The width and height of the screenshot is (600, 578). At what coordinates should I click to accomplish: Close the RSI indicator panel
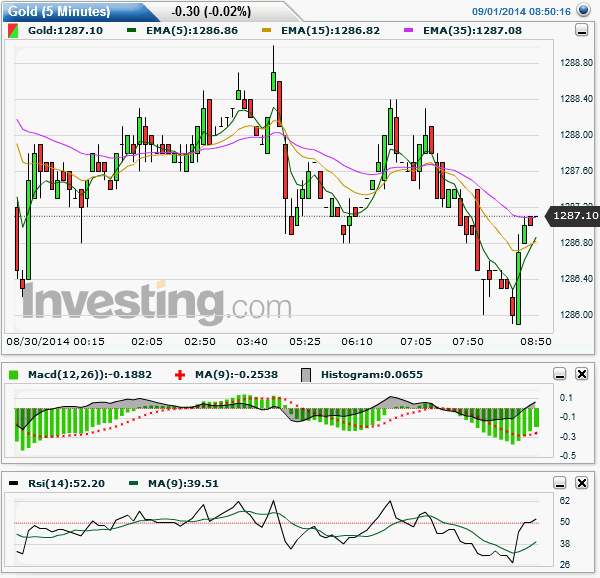(582, 483)
